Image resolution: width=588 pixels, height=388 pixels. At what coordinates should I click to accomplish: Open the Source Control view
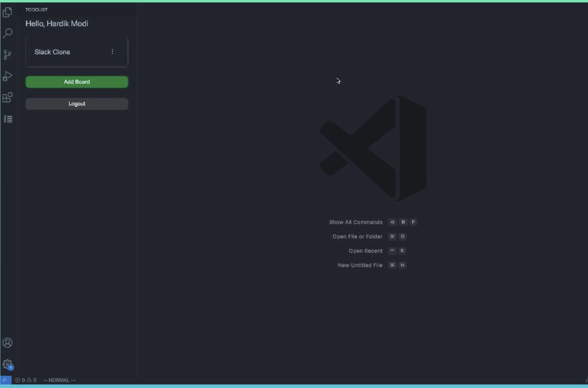[7, 55]
